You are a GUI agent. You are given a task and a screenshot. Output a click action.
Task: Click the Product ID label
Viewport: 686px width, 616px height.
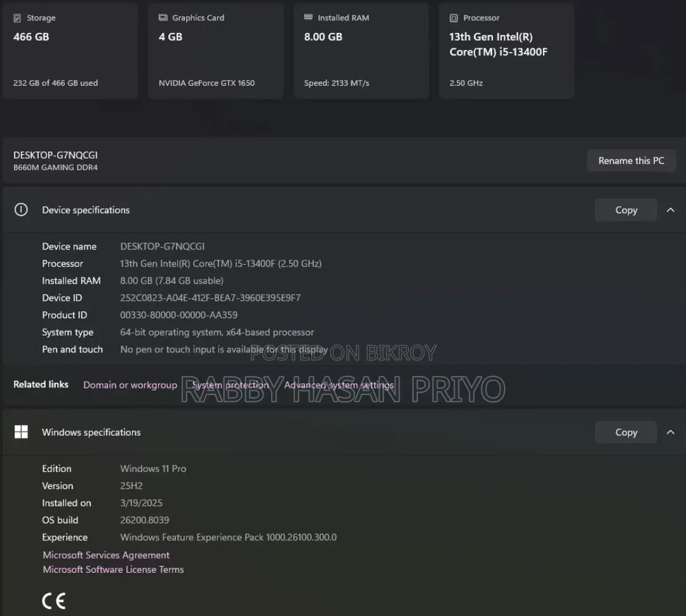64,314
